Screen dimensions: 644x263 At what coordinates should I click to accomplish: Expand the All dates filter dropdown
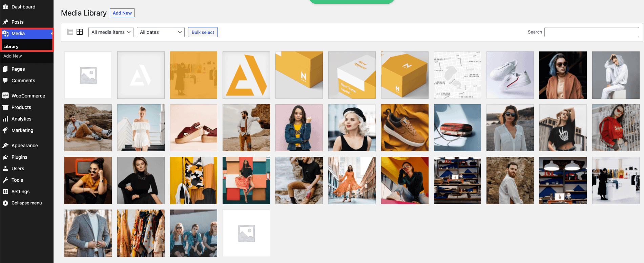(161, 32)
